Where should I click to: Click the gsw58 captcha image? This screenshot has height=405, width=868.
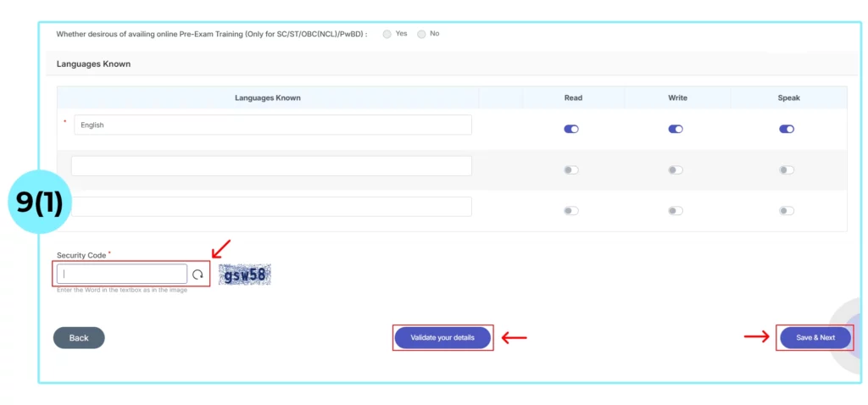click(245, 275)
